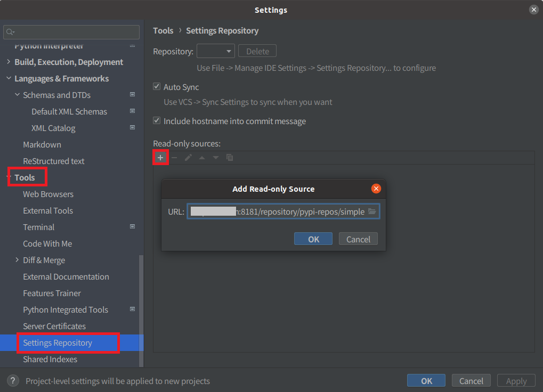
Task: Click the minus remove source icon
Action: click(174, 158)
